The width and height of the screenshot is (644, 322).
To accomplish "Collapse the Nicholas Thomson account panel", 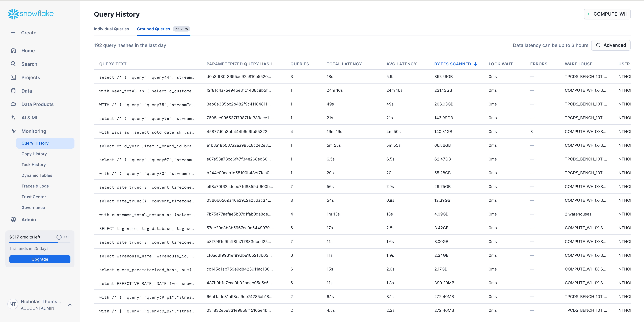I will click(69, 305).
